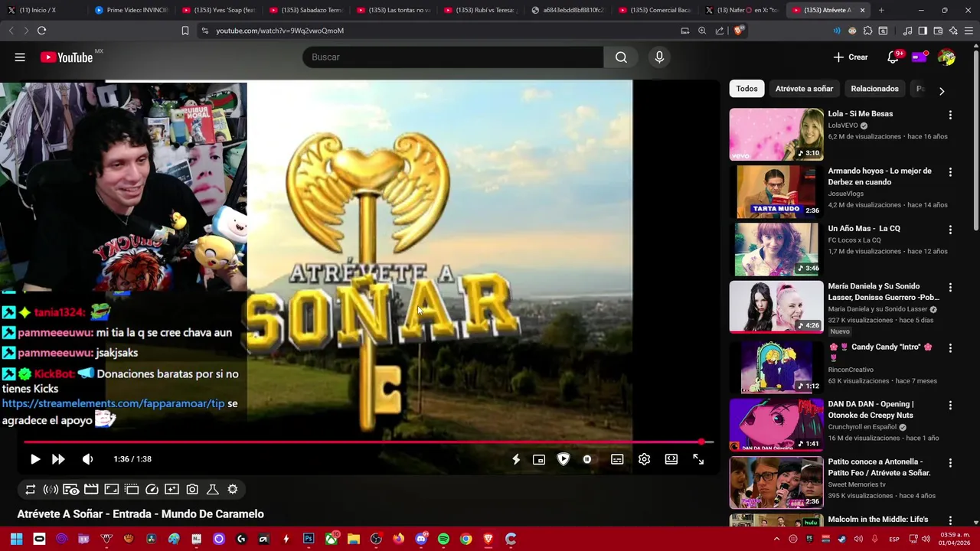Open DAN DA DAN Opening video title
This screenshot has height=551, width=980.
point(871,409)
